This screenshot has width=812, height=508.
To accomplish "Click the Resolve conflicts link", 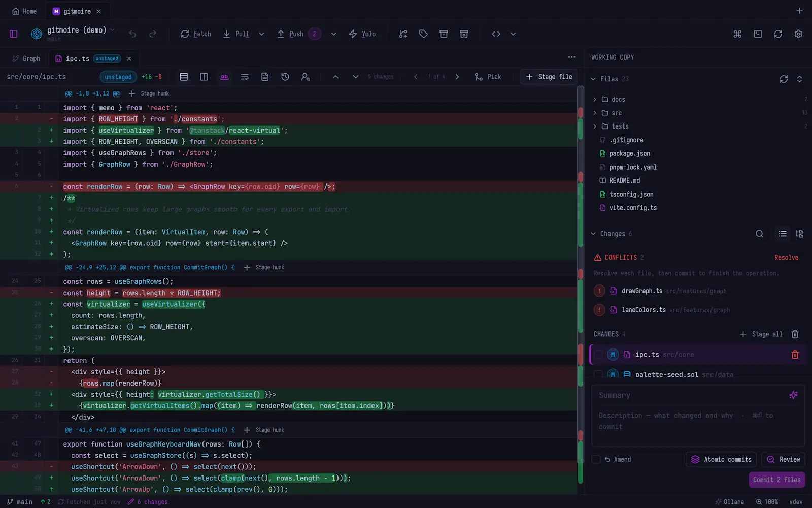I will click(x=786, y=258).
